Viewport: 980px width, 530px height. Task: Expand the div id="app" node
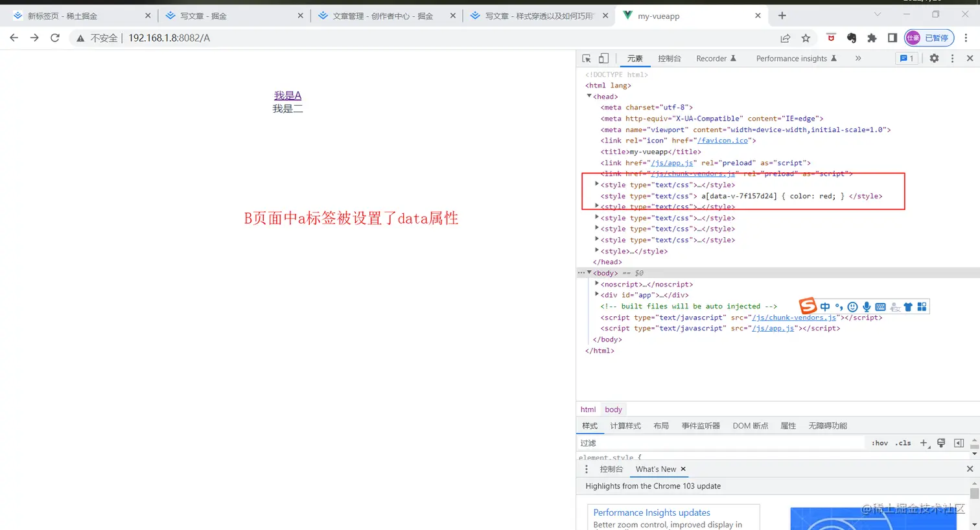tap(597, 295)
